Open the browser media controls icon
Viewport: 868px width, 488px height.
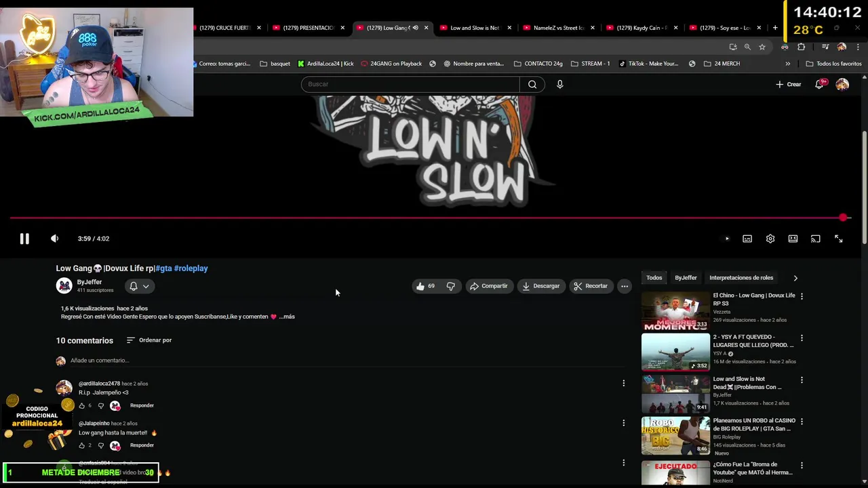pyautogui.click(x=825, y=47)
